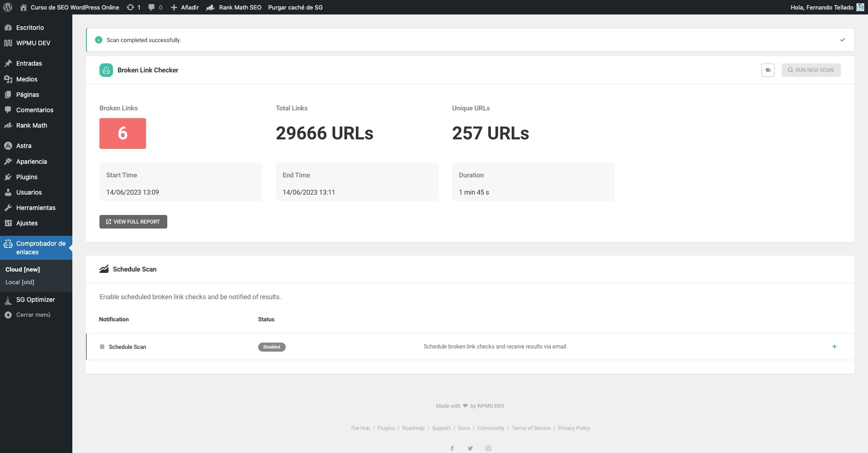Collapse the menu via Cerrar menú
This screenshot has height=453, width=868.
click(x=33, y=315)
